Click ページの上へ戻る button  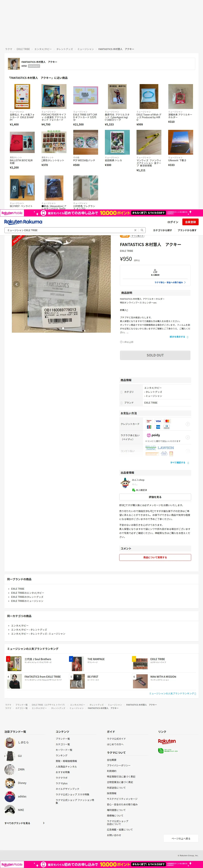click(181, 838)
